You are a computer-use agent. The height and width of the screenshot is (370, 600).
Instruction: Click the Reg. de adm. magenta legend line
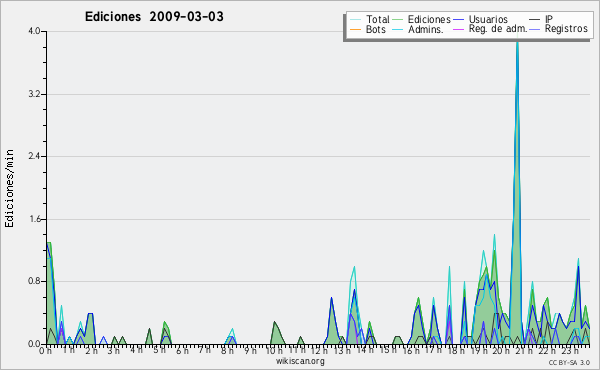458,29
